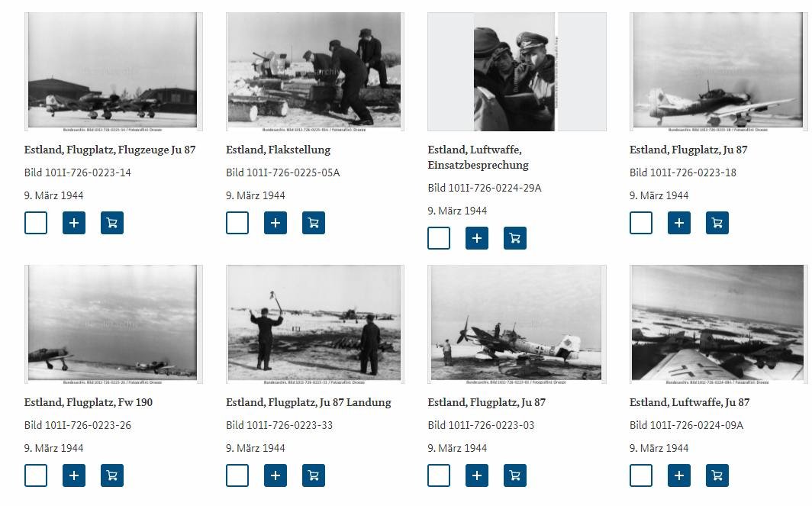Click plus icon under Bild 101I-726-0223-03
Image resolution: width=812 pixels, height=506 pixels.
click(x=477, y=475)
